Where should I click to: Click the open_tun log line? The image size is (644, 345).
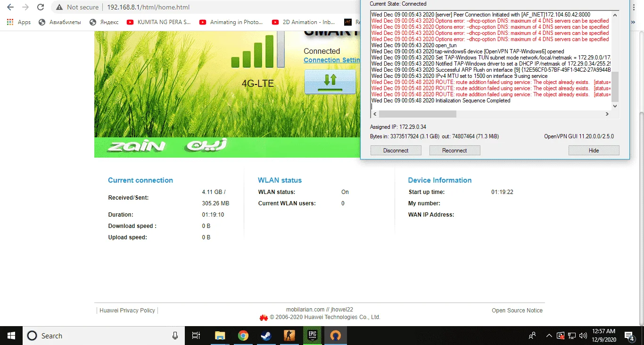pyautogui.click(x=414, y=45)
